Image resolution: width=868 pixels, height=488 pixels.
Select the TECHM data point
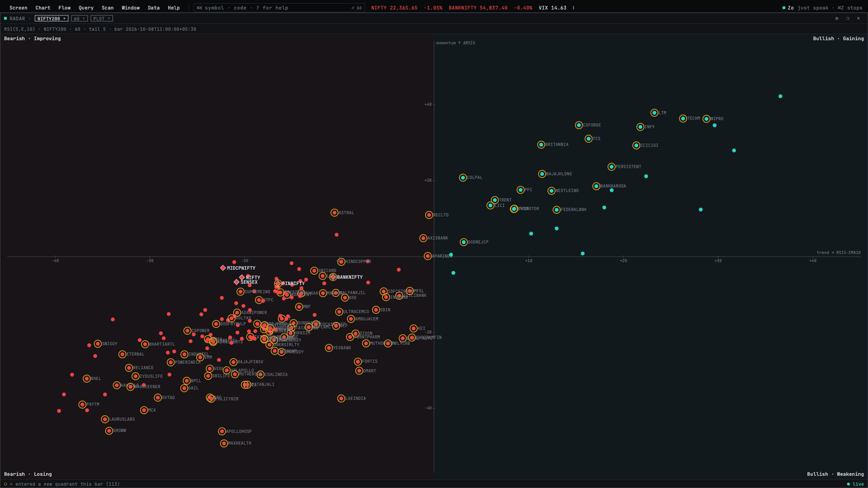683,118
